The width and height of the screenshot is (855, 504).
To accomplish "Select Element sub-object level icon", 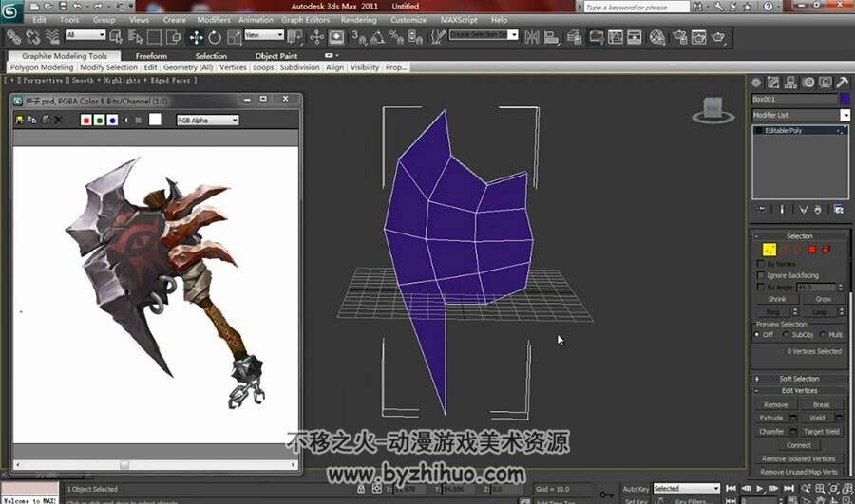I will pyautogui.click(x=826, y=250).
